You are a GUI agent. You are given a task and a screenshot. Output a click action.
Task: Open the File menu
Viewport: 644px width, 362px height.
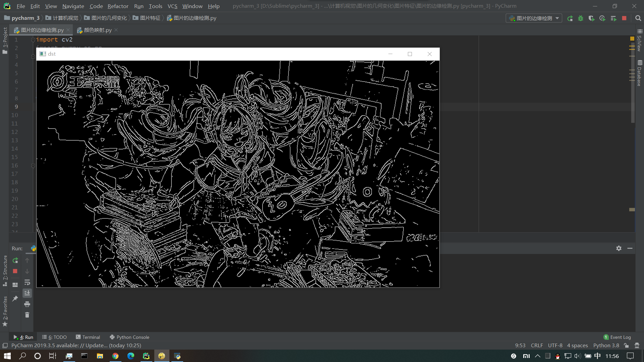[21, 6]
